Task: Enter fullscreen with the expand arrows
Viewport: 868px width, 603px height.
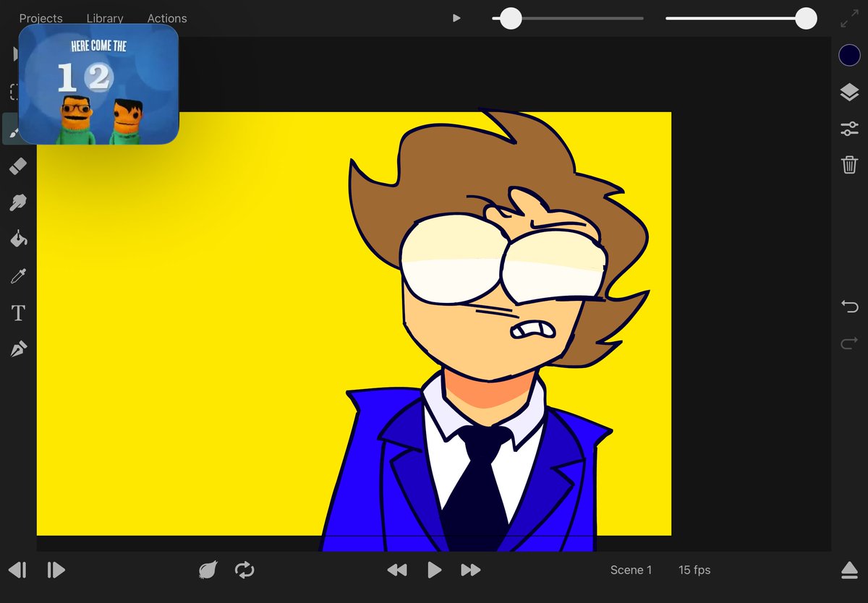Action: click(848, 20)
